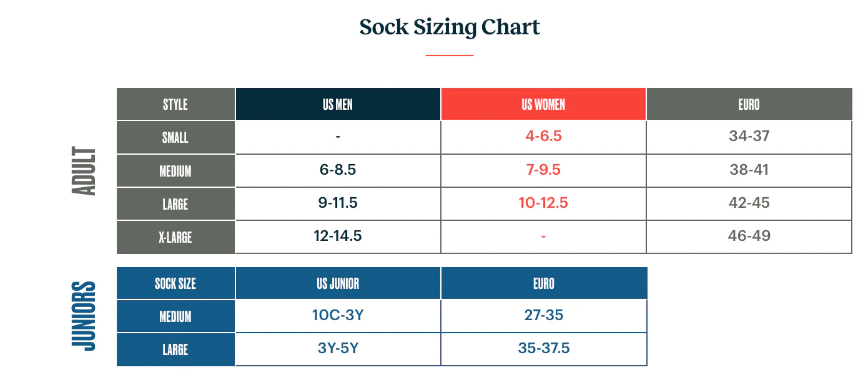The height and width of the screenshot is (390, 868).
Task: Select the adult LARGE row label
Action: (175, 204)
